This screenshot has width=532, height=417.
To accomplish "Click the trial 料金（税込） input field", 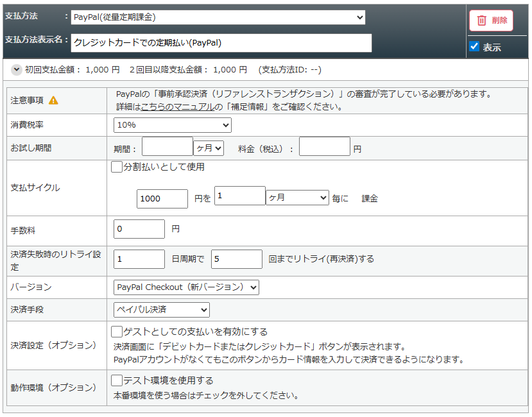I will [324, 148].
